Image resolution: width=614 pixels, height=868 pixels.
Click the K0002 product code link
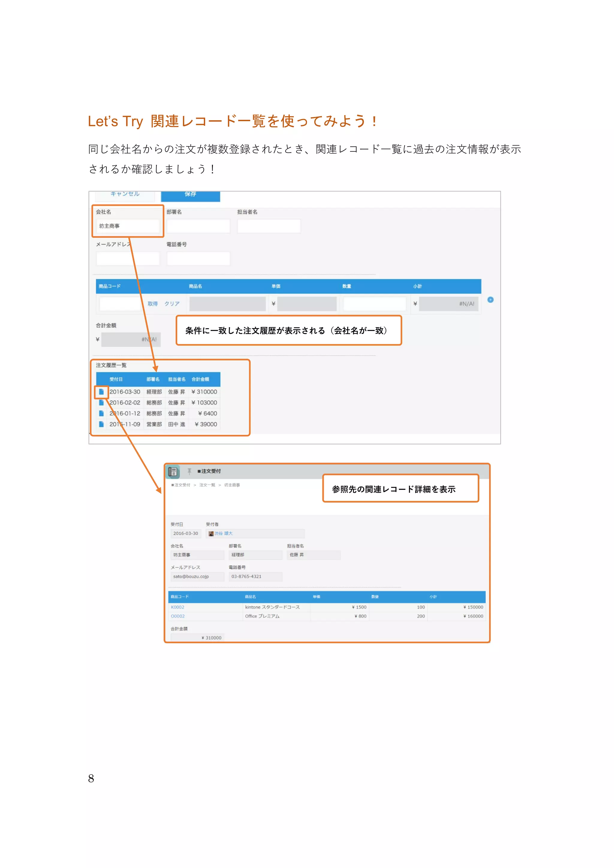tap(177, 607)
